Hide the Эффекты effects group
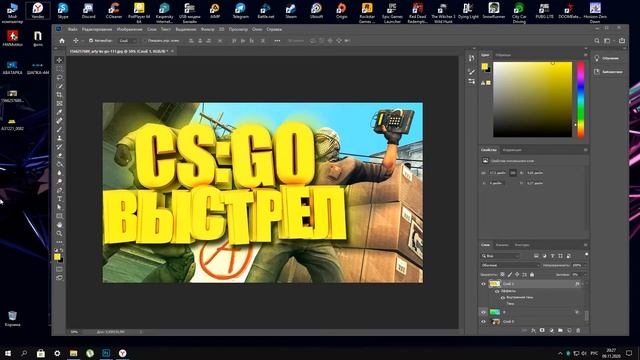 pos(497,291)
